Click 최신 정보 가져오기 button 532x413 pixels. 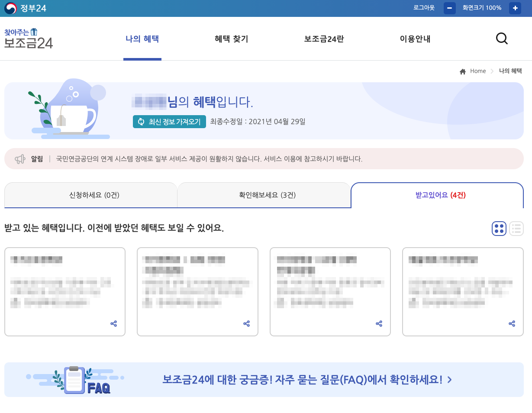[169, 122]
